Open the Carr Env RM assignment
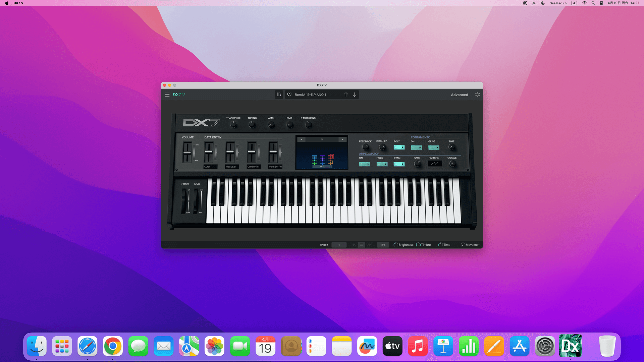Image resolution: width=644 pixels, height=362 pixels. [254, 167]
